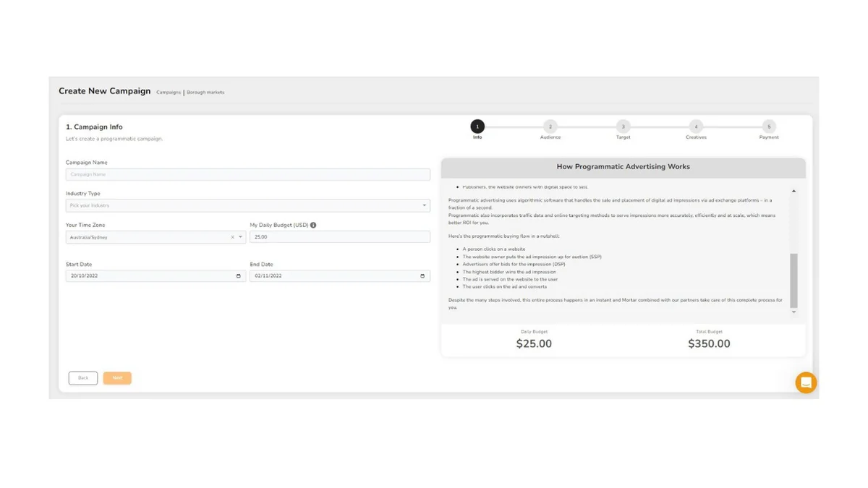Open the Campaigns breadcrumb link
This screenshot has width=868, height=488.
click(169, 93)
